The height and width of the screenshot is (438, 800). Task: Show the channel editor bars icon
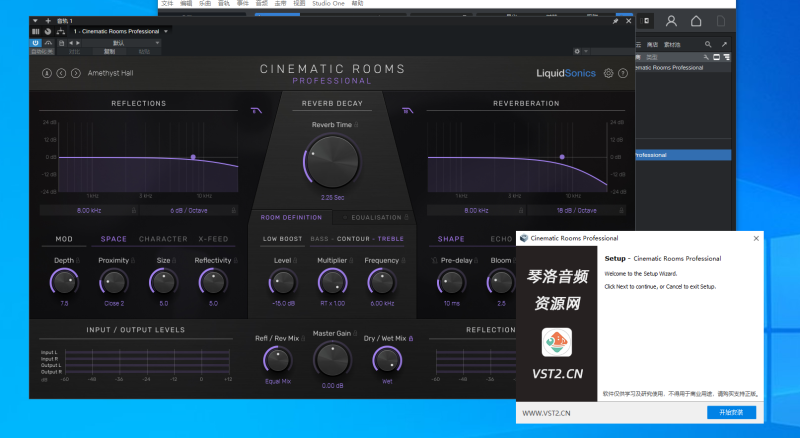pos(36,32)
